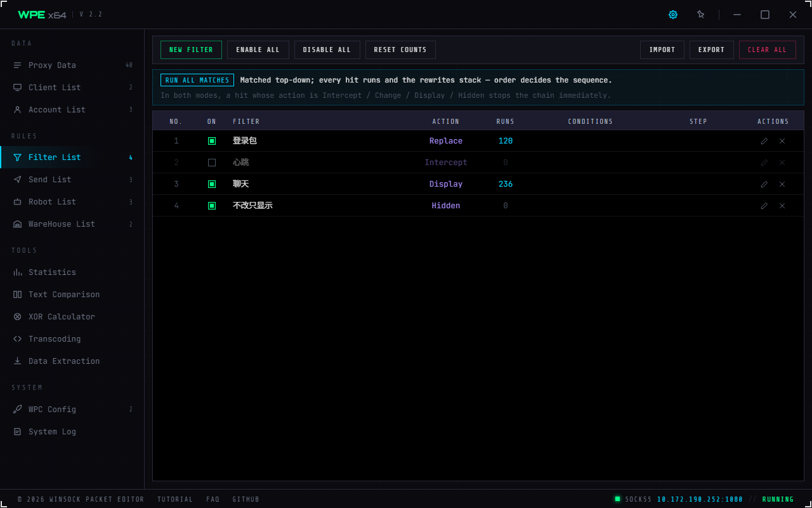Screen dimensions: 812x508
Task: Open the XOR Calculator tool
Action: 72,317
